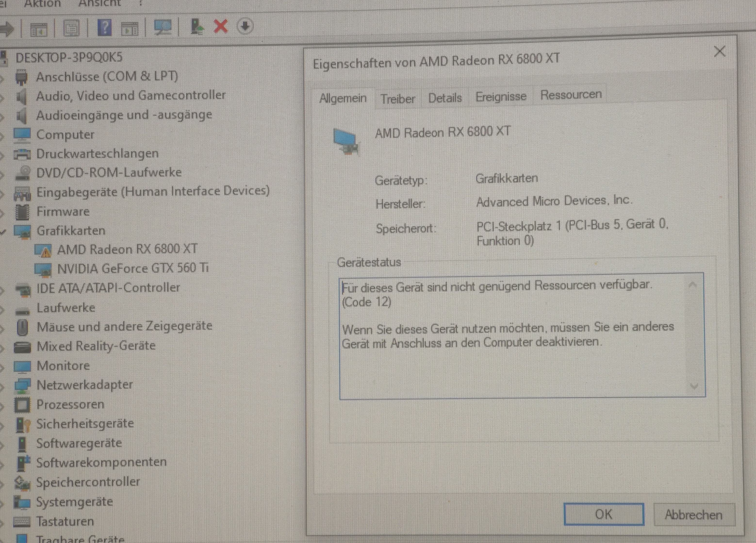Image resolution: width=756 pixels, height=543 pixels.
Task: Select the Softwarekomponenten tree entry
Action: [101, 462]
